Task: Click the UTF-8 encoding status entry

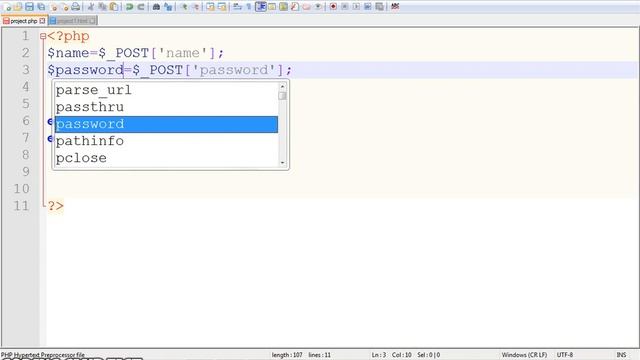Action: coord(565,355)
